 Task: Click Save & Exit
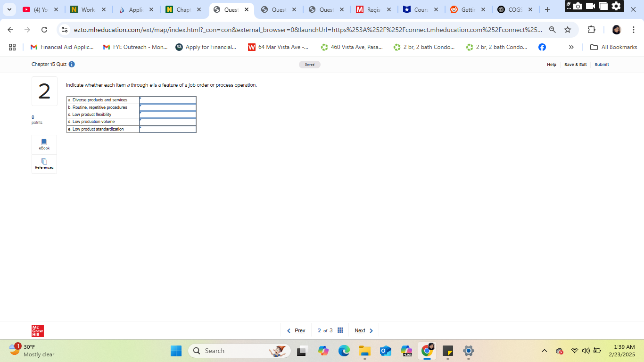[576, 65]
